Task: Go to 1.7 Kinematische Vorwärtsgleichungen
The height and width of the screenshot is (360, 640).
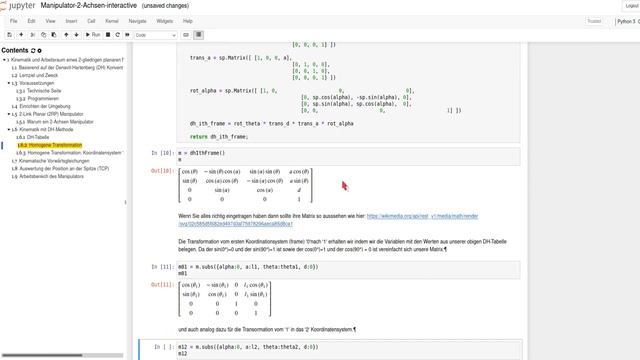Action: click(x=51, y=161)
